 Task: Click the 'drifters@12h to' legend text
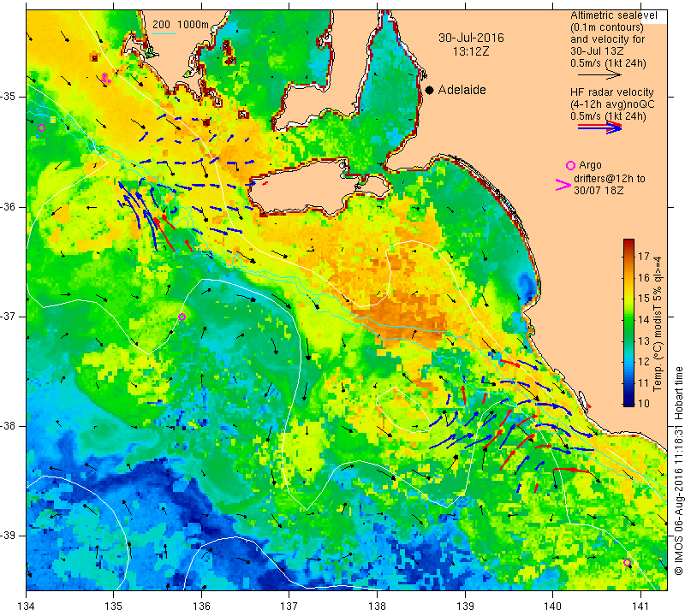(609, 179)
